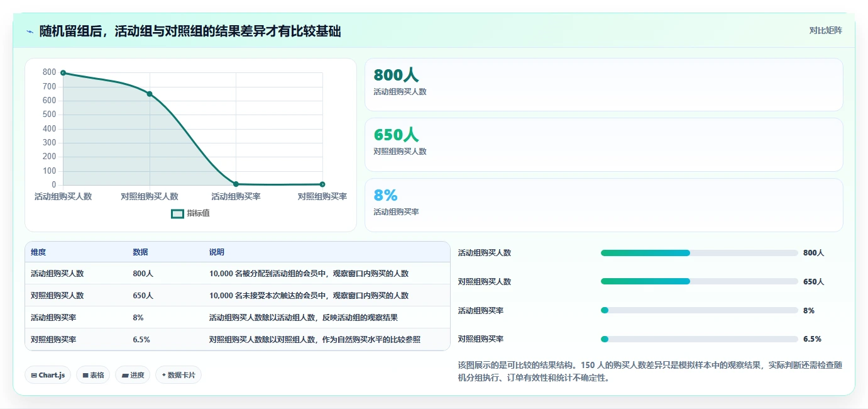Click the 对照组购买率 cell in table

click(x=53, y=340)
